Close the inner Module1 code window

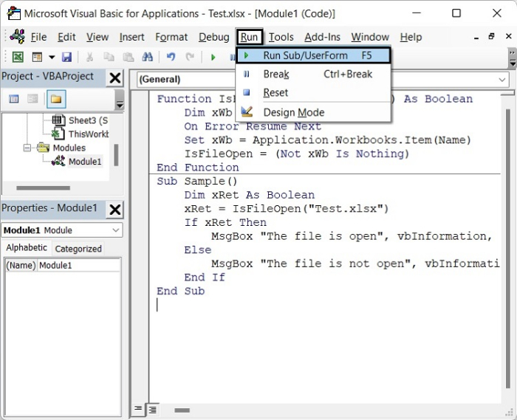click(x=508, y=36)
